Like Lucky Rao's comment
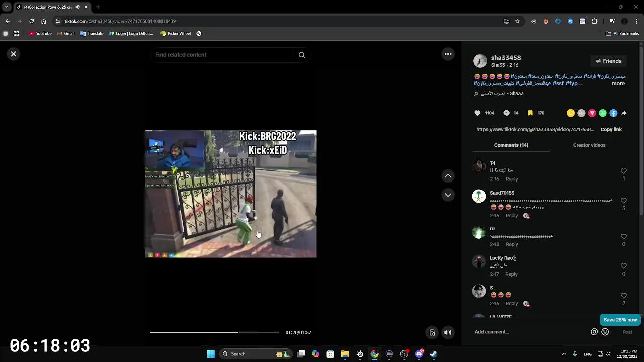Image resolution: width=644 pixels, height=362 pixels. click(624, 266)
